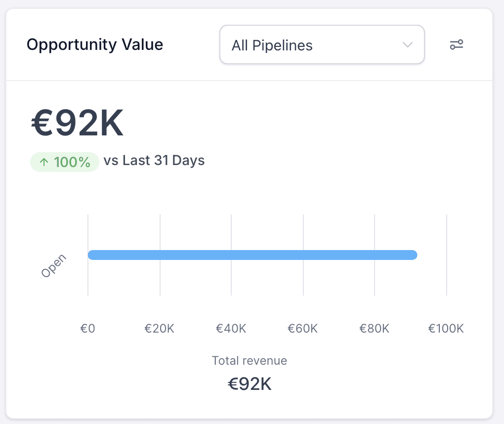Image resolution: width=504 pixels, height=424 pixels.
Task: Click the green up arrow icon
Action: tap(43, 162)
